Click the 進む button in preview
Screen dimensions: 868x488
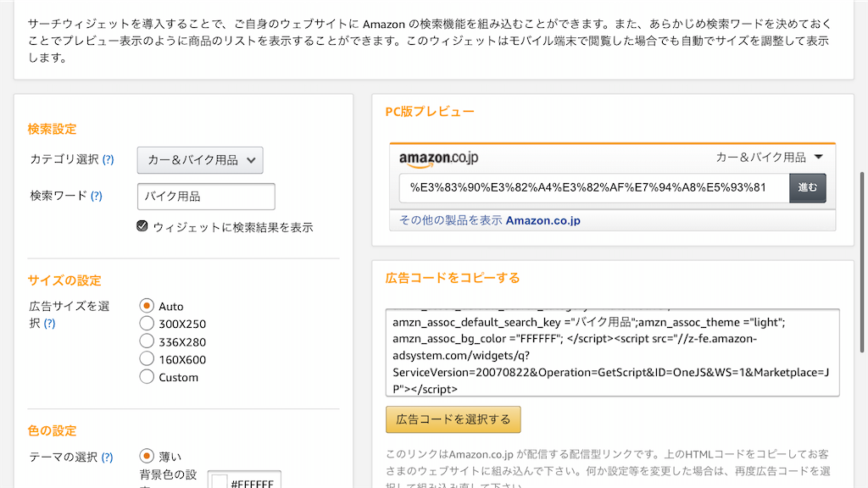click(x=808, y=188)
